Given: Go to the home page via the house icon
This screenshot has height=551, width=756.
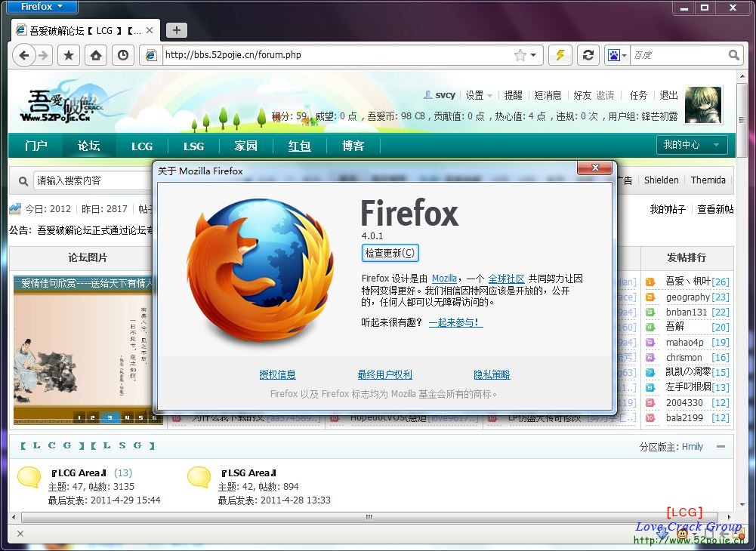Looking at the screenshot, I should pos(96,55).
